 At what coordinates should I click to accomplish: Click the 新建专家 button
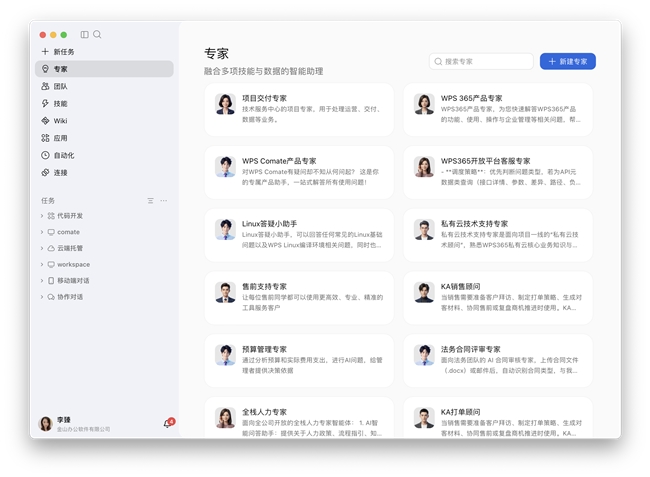pos(568,61)
